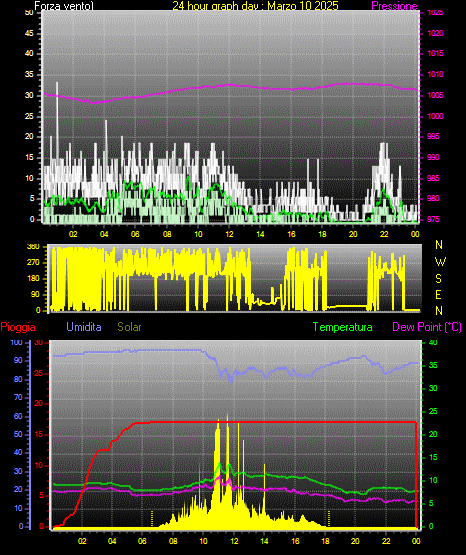Click green temperature axis value 40
This screenshot has height=555, width=466.
click(x=433, y=342)
